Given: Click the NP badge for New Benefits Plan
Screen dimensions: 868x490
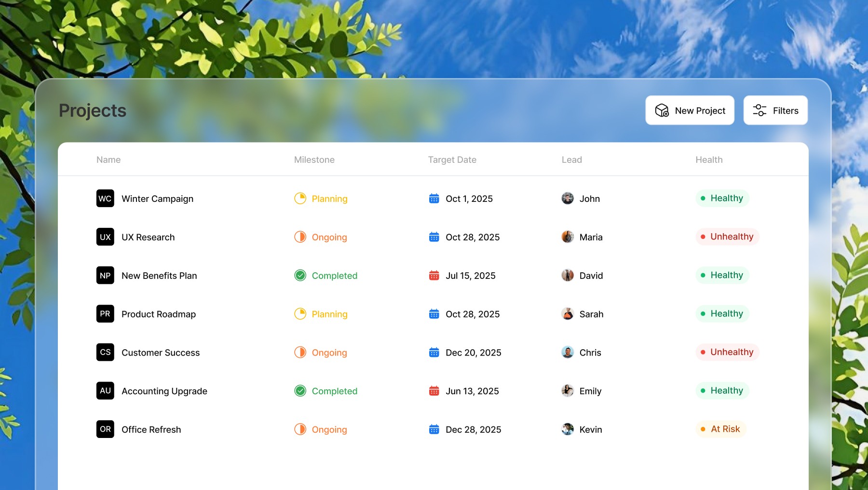Looking at the screenshot, I should coord(105,276).
